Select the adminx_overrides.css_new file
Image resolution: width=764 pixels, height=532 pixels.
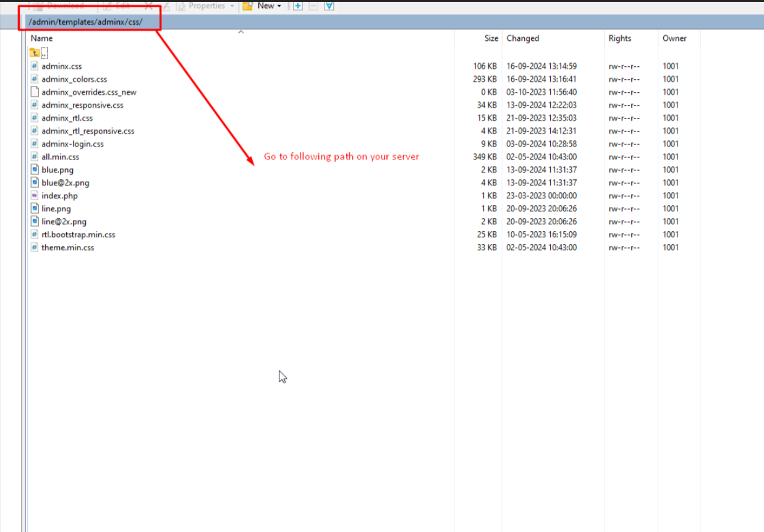[x=89, y=92]
